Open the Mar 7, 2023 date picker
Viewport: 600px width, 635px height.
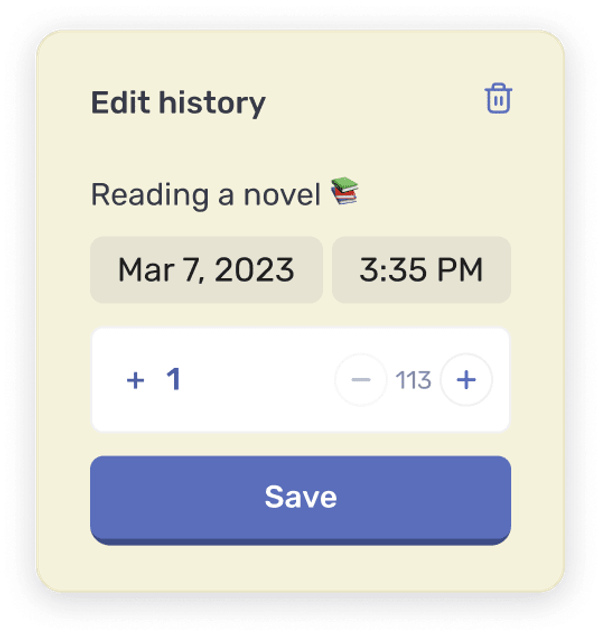pyautogui.click(x=206, y=270)
